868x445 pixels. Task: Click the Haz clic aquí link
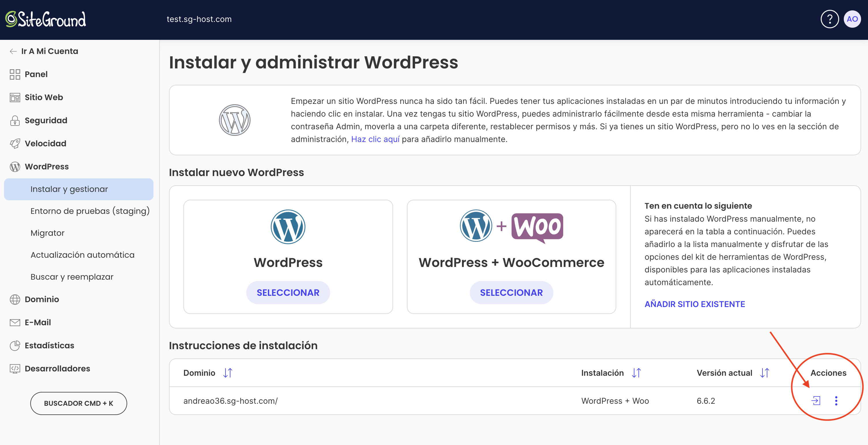click(375, 139)
